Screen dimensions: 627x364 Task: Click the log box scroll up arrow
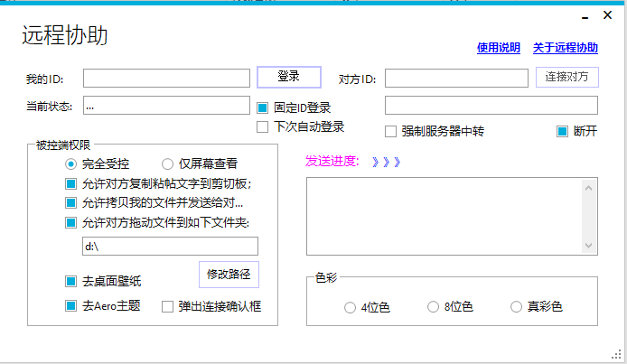tap(589, 188)
